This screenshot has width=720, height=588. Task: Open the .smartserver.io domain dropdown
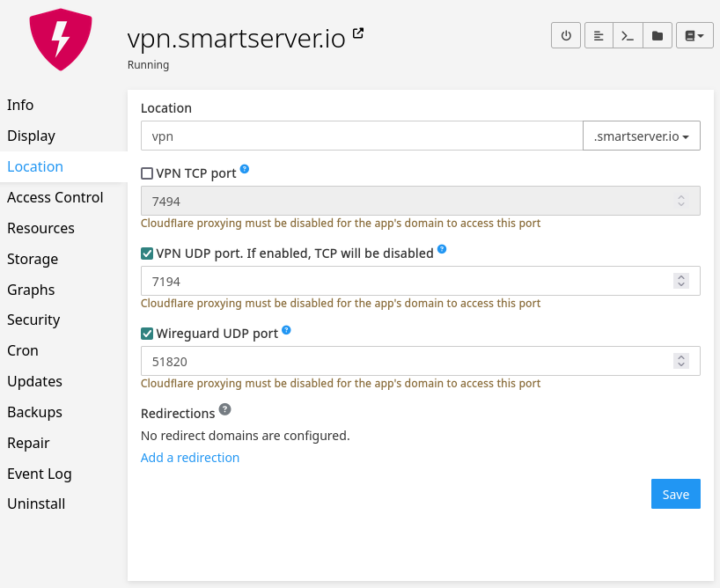pyautogui.click(x=641, y=136)
